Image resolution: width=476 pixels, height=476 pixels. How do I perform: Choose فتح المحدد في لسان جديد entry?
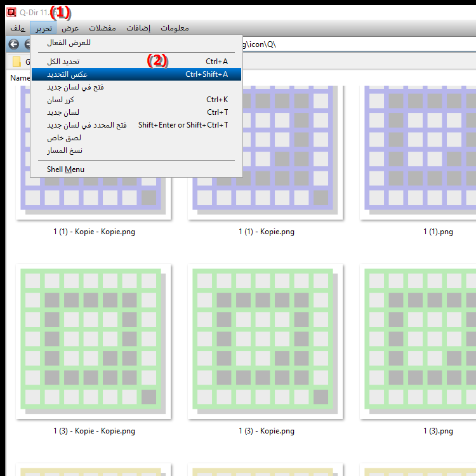click(136, 125)
